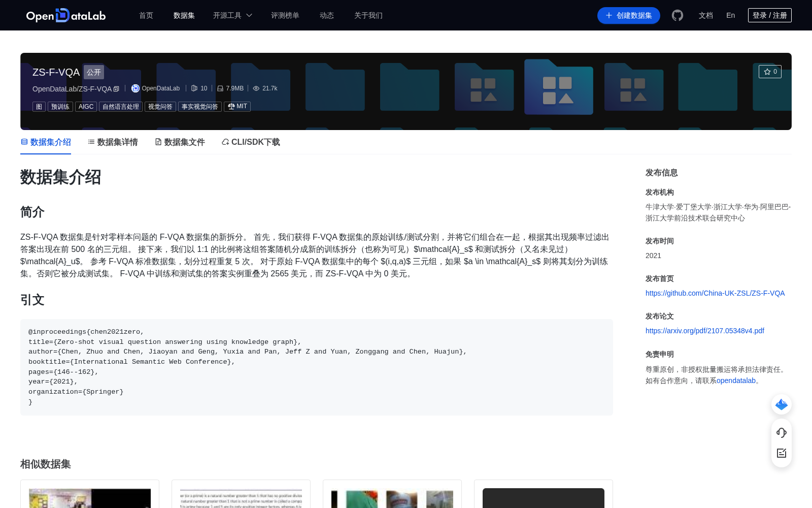812x508 pixels.
Task: Click the blue floating assistant icon
Action: [x=782, y=404]
